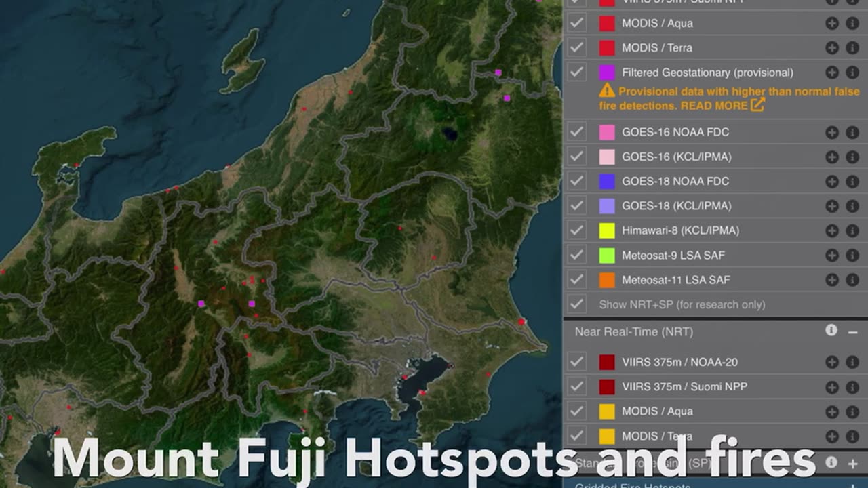Expand the Standard Processing (SP) section

(x=852, y=464)
